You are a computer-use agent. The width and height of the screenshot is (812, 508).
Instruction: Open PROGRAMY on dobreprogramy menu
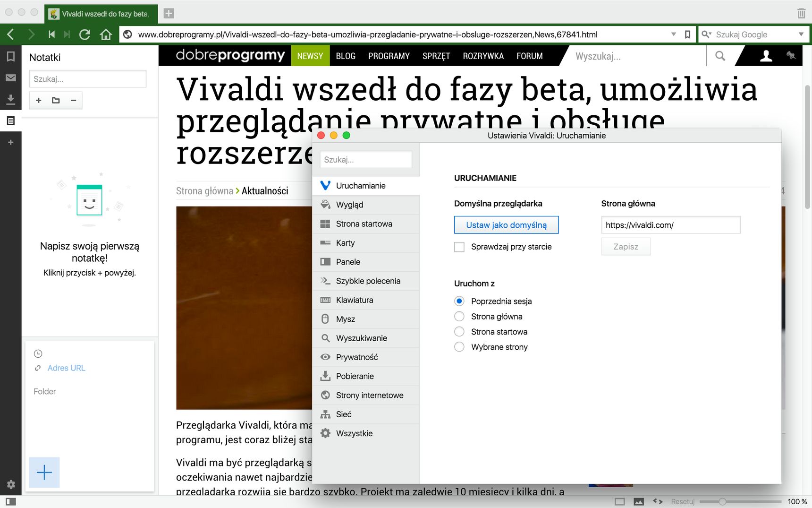(x=389, y=56)
